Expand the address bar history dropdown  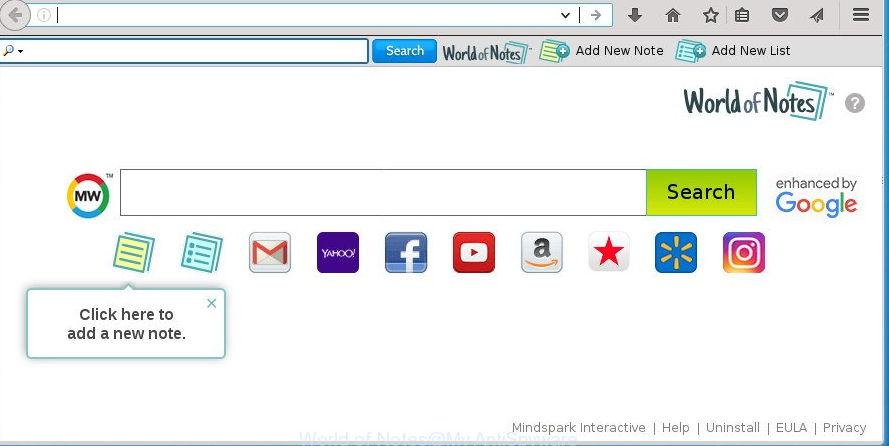(x=565, y=15)
